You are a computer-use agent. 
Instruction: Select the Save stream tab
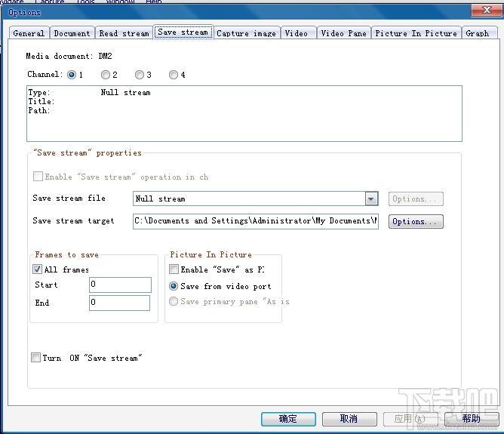point(183,32)
